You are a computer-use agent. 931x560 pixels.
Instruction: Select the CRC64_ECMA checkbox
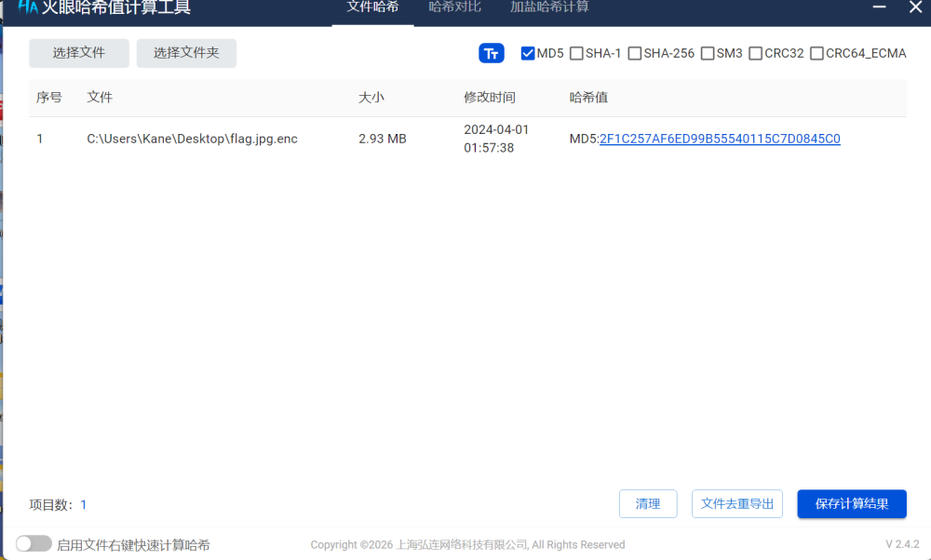(816, 53)
